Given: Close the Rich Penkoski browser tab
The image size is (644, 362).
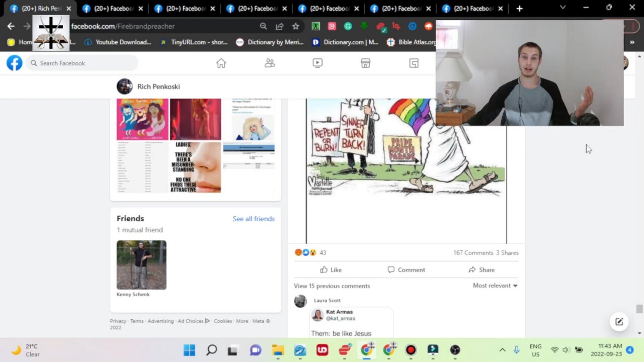Looking at the screenshot, I should (x=69, y=9).
